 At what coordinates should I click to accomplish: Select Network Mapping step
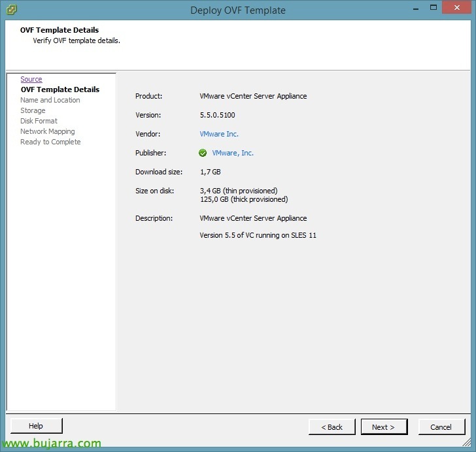point(47,131)
